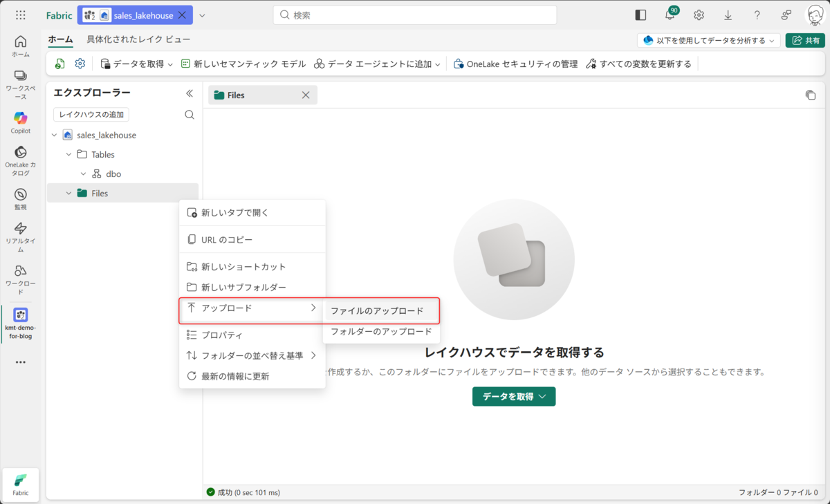Switch to ホーム ribbon tab
Screen dimensions: 830x504
click(60, 40)
